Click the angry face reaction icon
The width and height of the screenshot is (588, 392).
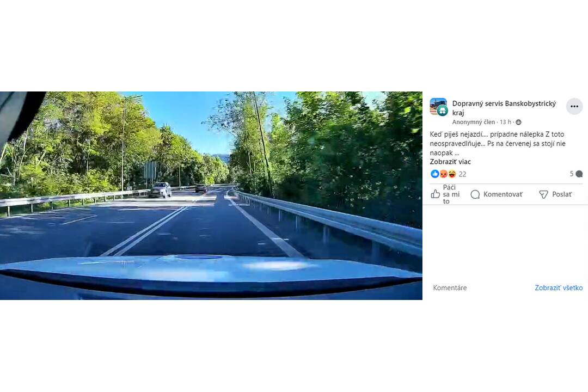[x=444, y=174]
